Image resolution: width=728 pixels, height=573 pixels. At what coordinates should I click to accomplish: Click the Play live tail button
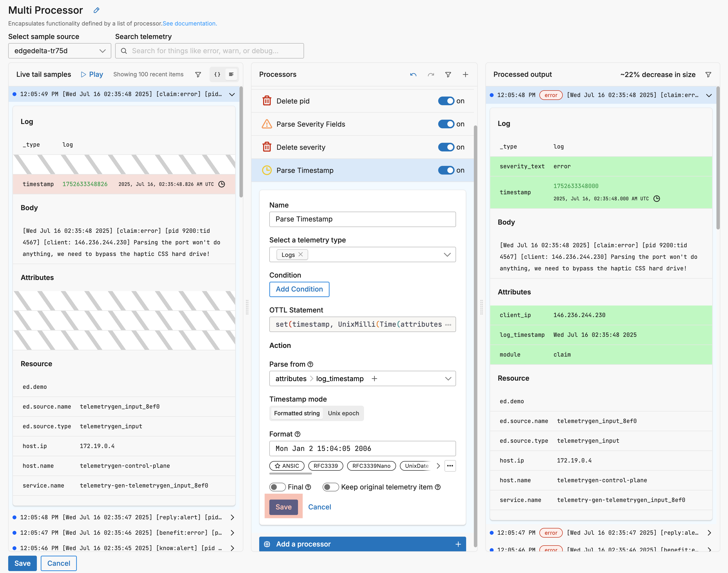click(92, 74)
